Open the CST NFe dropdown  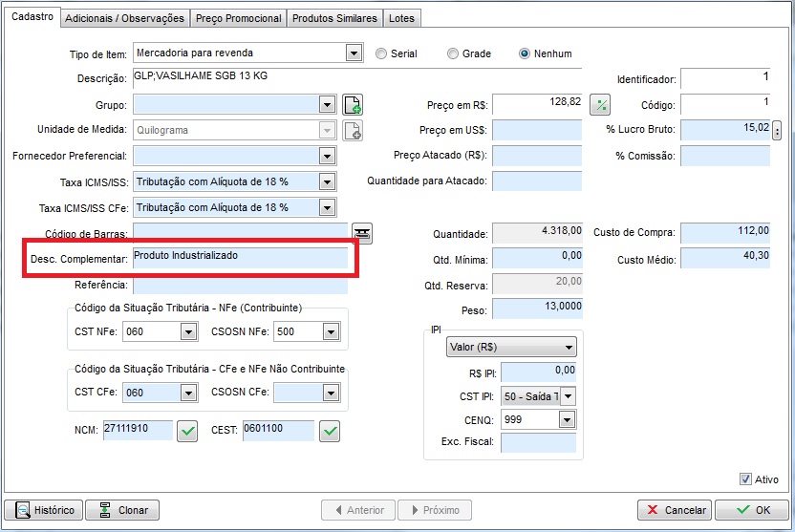click(187, 331)
